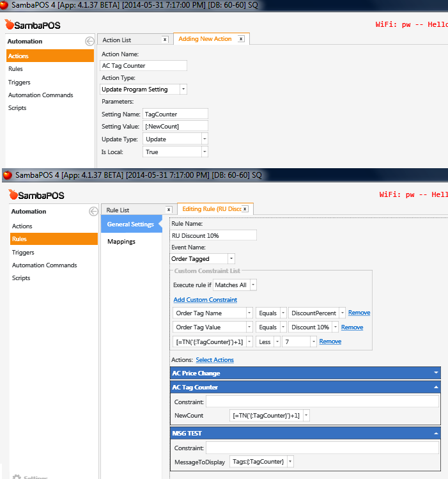This screenshot has height=479, width=448.
Task: Remove the Order Tag Name constraint
Action: [359, 313]
